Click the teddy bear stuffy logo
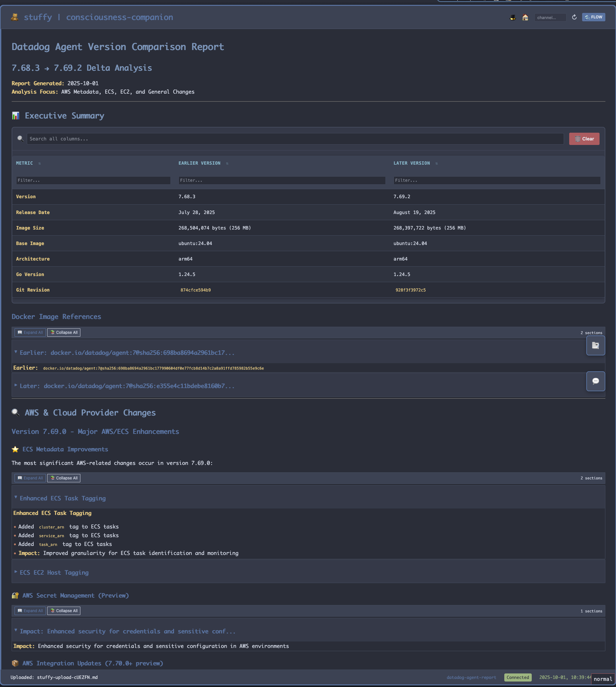Image resolution: width=616 pixels, height=687 pixels. [15, 17]
